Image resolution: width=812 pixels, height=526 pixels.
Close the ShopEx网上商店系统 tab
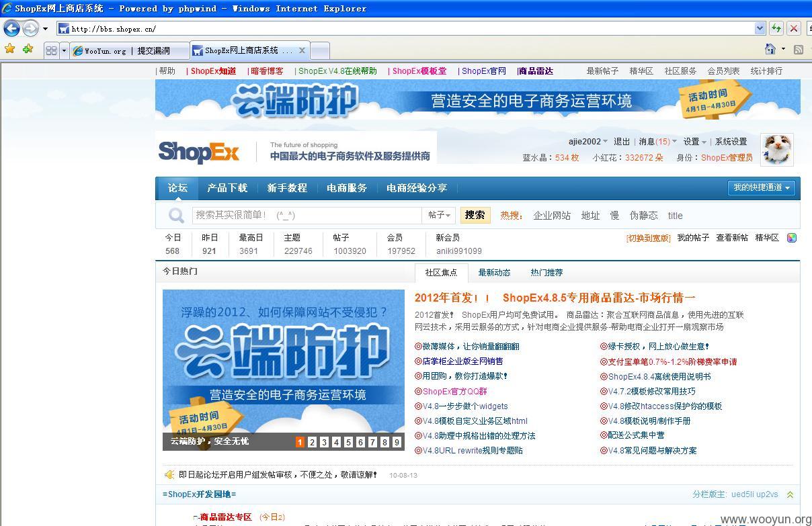pyautogui.click(x=302, y=50)
